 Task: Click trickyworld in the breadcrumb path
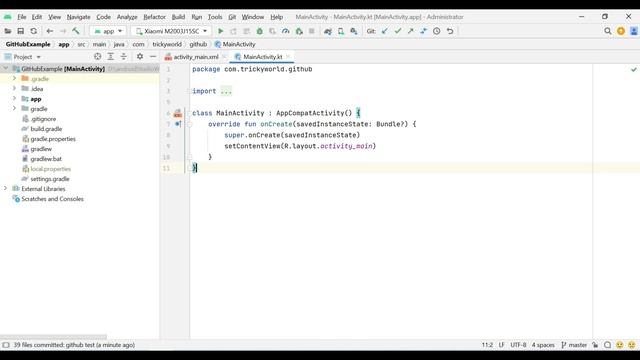(167, 44)
